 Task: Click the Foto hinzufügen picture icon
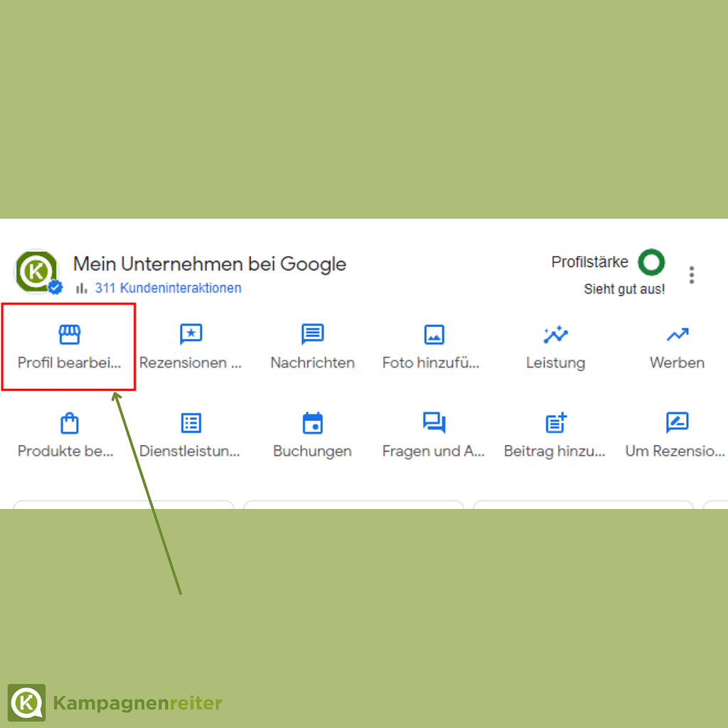tap(434, 334)
